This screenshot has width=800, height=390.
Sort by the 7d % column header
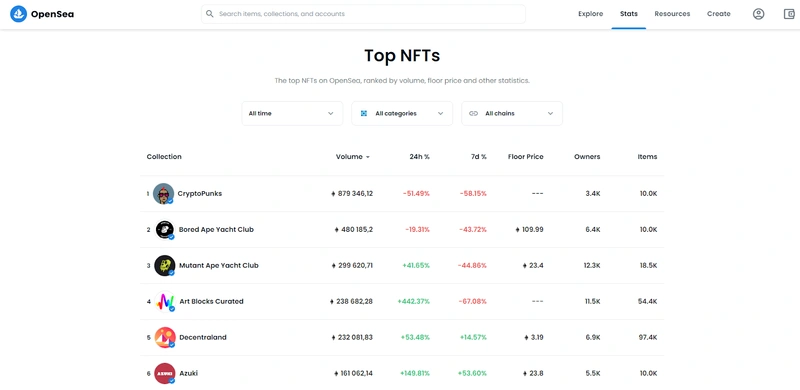(x=478, y=157)
